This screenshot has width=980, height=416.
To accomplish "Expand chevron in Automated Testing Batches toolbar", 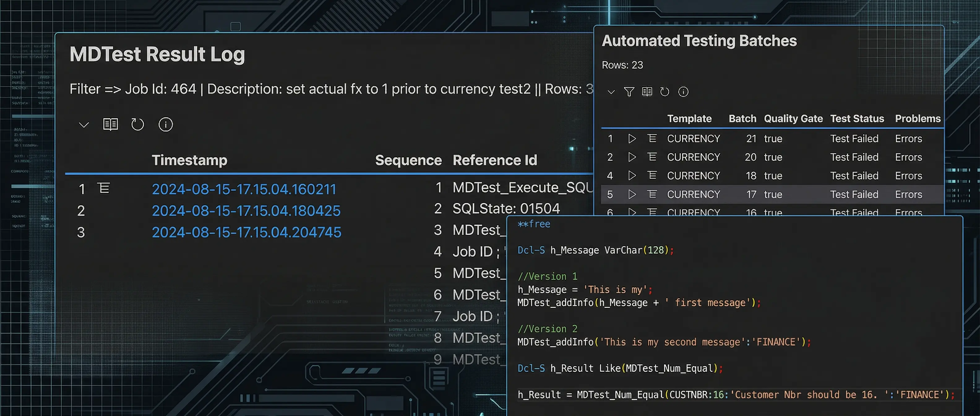I will [x=611, y=92].
